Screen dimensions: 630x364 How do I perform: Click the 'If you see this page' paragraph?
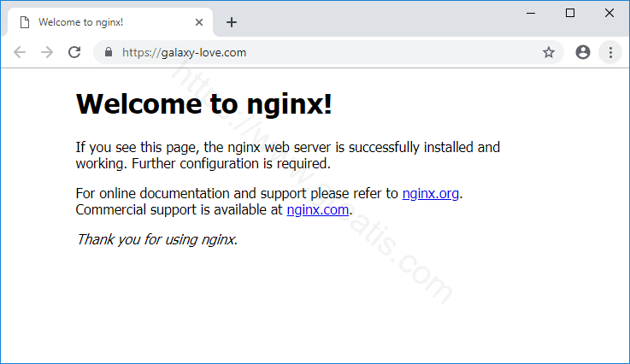[287, 155]
